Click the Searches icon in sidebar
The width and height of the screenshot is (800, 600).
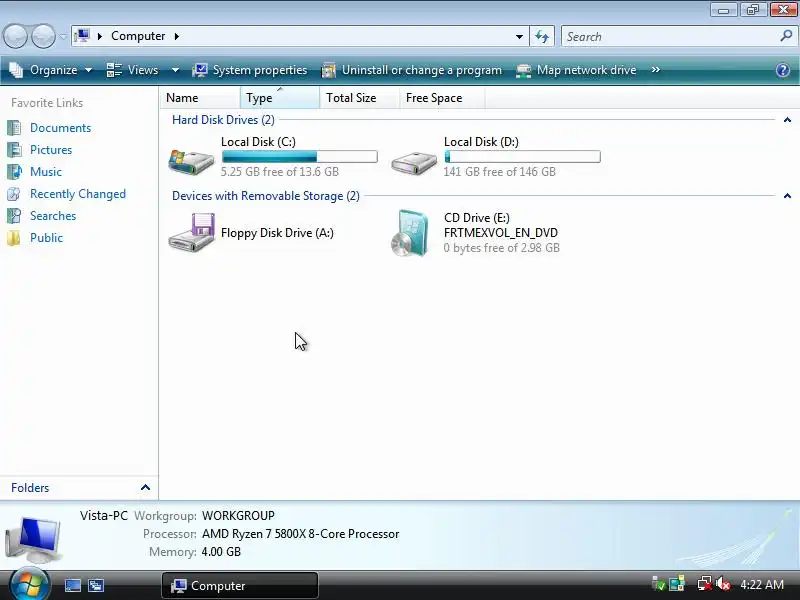pos(14,216)
